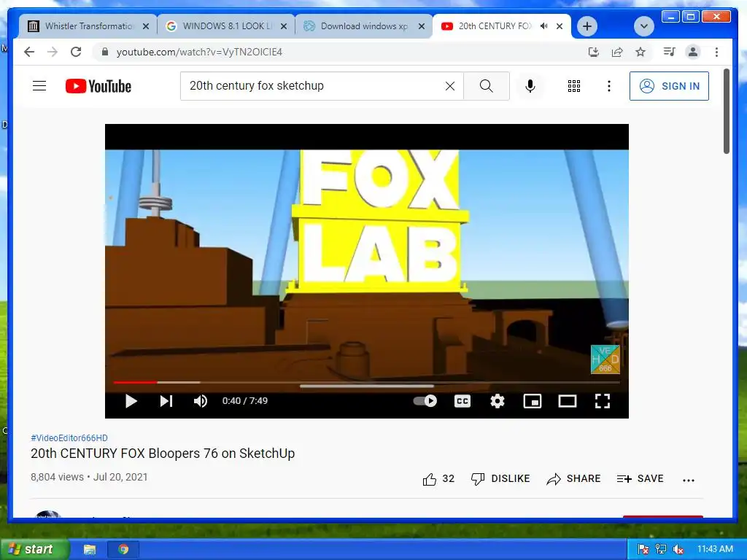The height and width of the screenshot is (560, 747).
Task: Open file explorer from taskbar
Action: pos(90,550)
